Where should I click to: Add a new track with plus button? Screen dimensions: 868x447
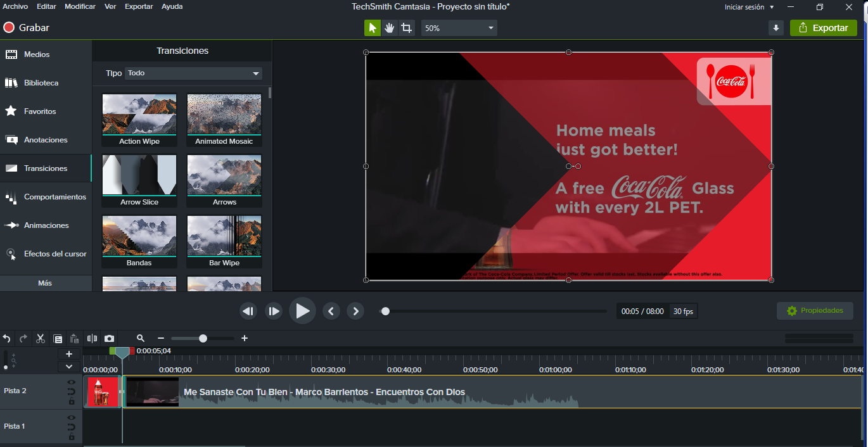(69, 354)
